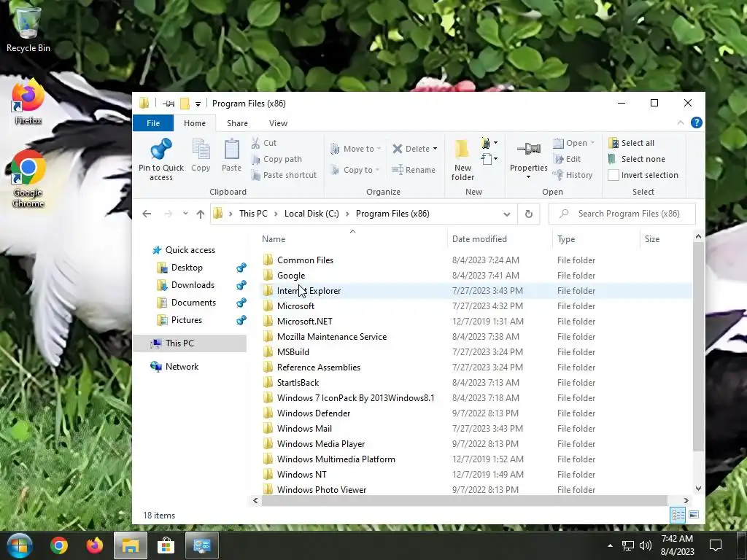Select the Firefox desktop shortcut
This screenshot has width=747, height=560.
(28, 102)
